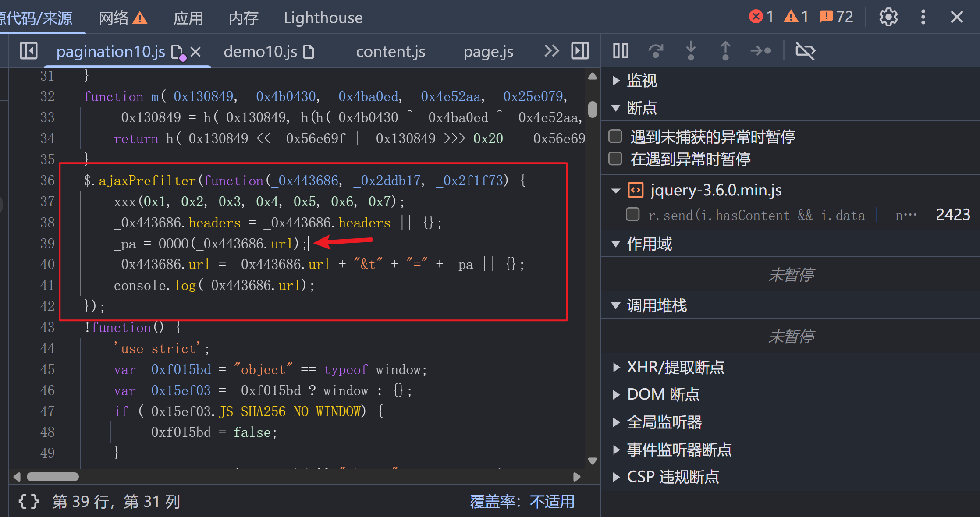Enable pause on uncaught exceptions checkbox
The height and width of the screenshot is (517, 980).
[615, 136]
